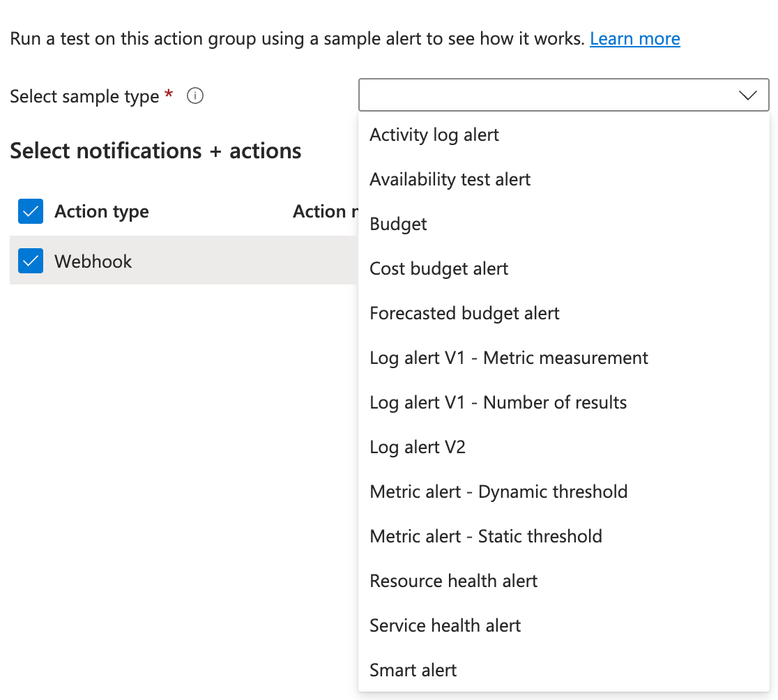
Task: Choose Availability test alert from list
Action: (x=450, y=179)
